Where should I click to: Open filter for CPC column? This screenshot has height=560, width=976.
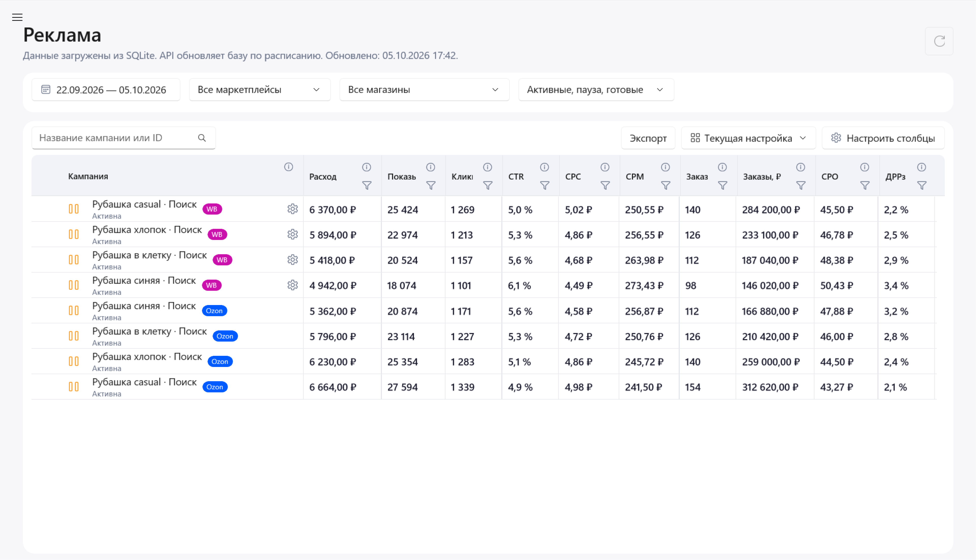point(605,186)
